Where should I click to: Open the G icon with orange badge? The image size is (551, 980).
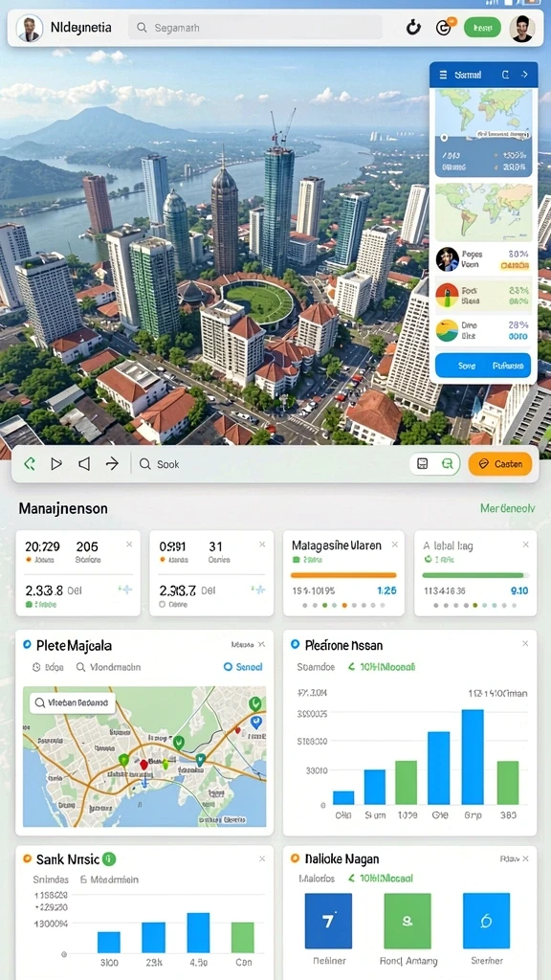[x=445, y=27]
